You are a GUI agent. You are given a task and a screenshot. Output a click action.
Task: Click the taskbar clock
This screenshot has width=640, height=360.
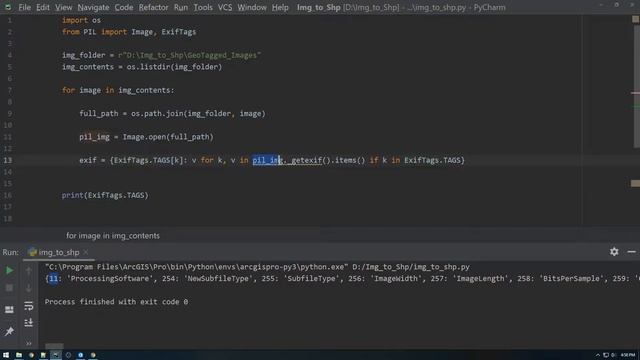628,355
